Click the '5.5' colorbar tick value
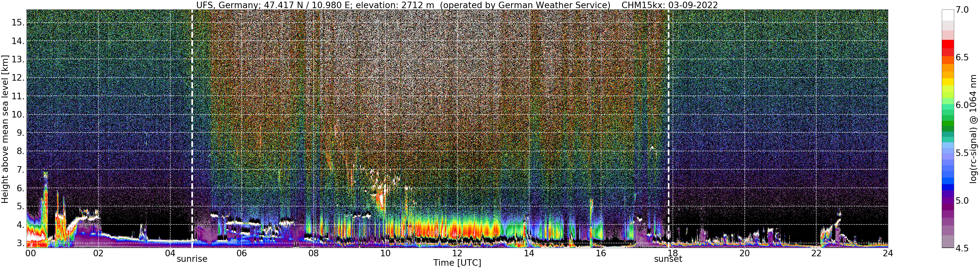The width and height of the screenshot is (980, 269). (x=961, y=152)
